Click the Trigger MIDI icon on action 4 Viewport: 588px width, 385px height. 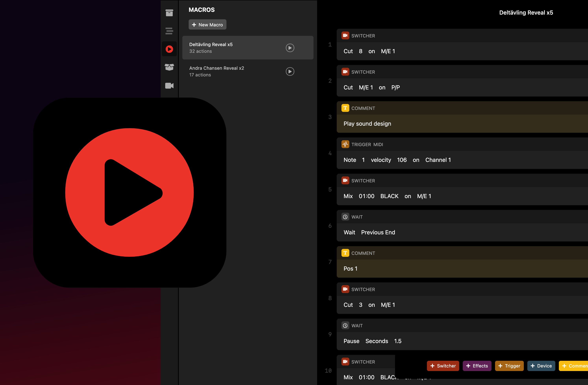[345, 144]
